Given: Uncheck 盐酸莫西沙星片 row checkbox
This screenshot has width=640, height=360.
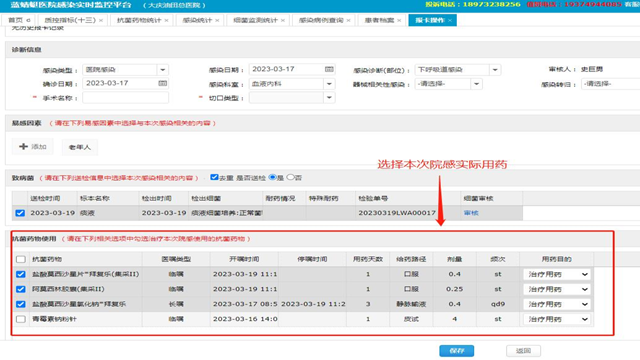Looking at the screenshot, I should point(20,274).
